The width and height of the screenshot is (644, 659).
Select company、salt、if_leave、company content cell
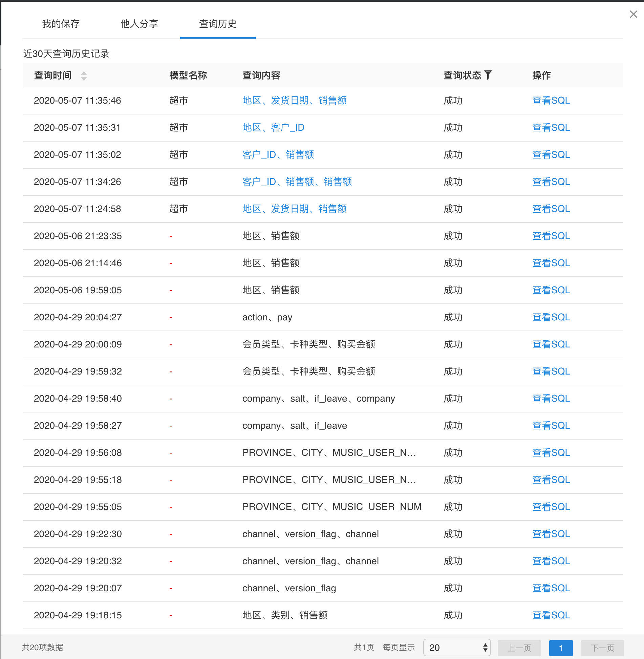[x=319, y=399]
